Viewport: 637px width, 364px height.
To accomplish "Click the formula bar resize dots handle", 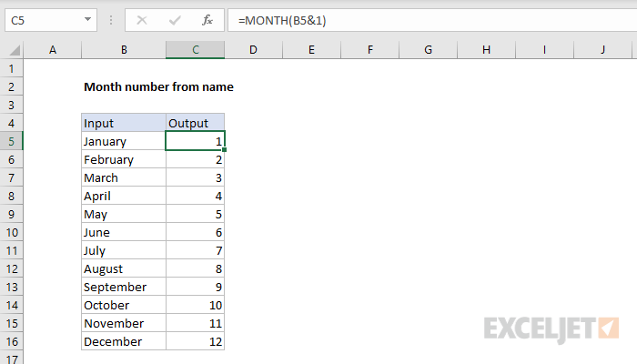I will coord(111,20).
